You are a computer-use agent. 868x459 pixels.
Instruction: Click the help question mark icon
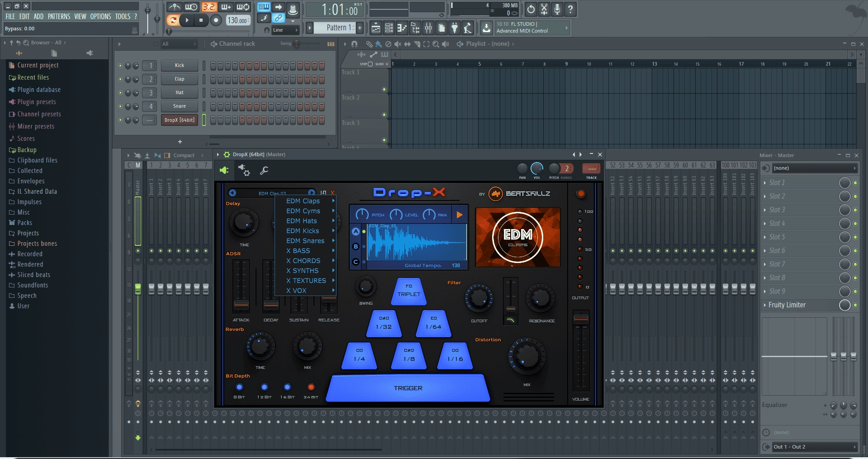click(570, 9)
